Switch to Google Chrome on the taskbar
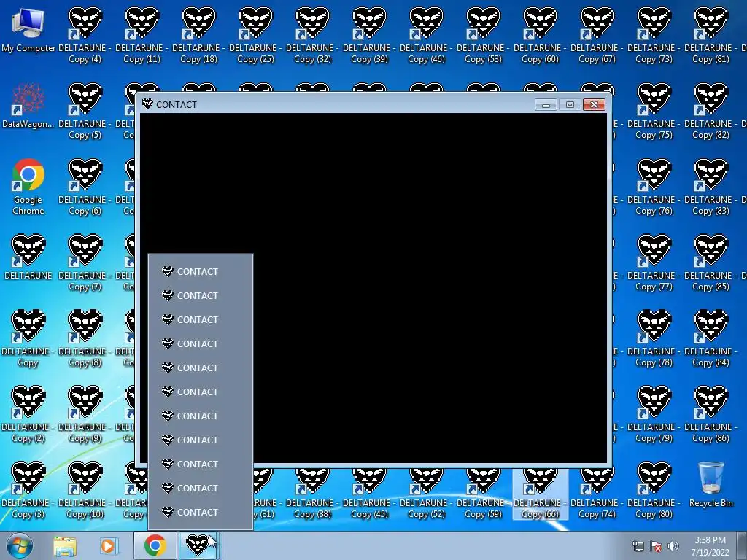Image resolution: width=747 pixels, height=560 pixels. [x=155, y=545]
